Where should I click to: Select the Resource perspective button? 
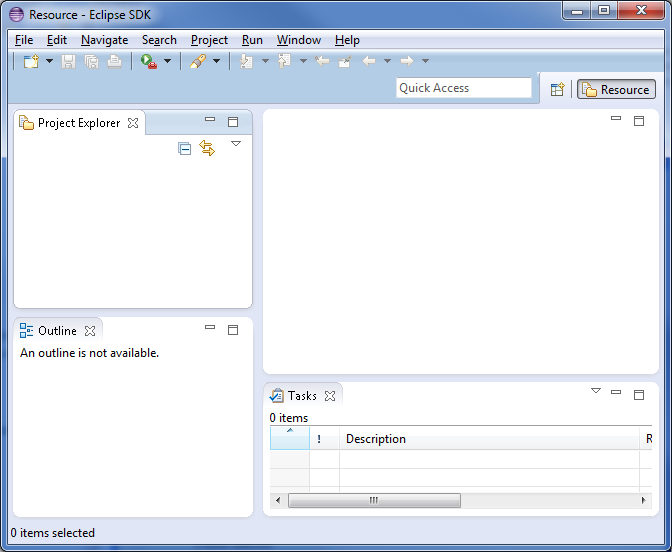pyautogui.click(x=616, y=90)
